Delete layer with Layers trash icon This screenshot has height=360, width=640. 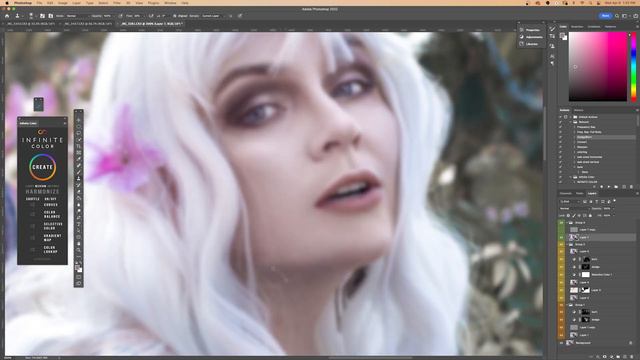[x=631, y=357]
